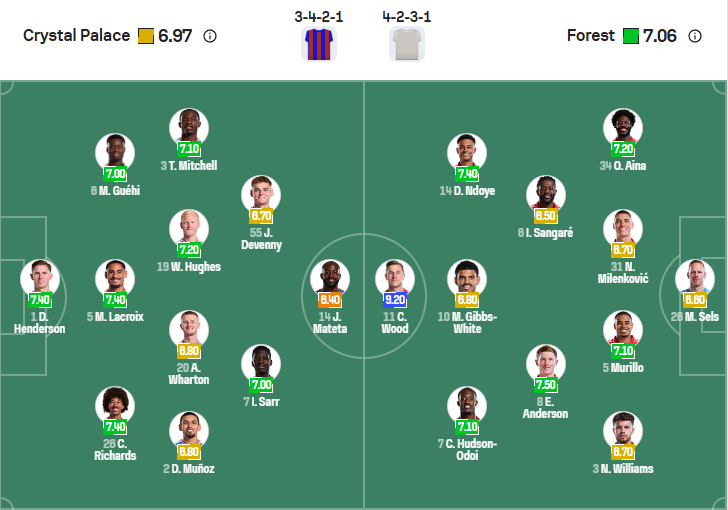
Task: Click the Forest team name
Action: click(590, 36)
